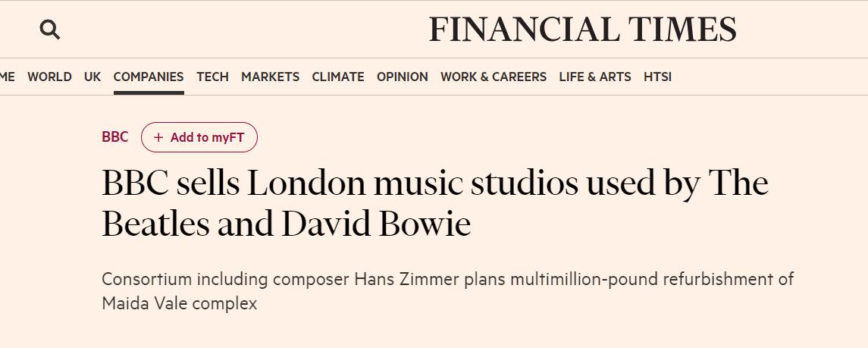Go to the partially visible Home nav item
The width and height of the screenshot is (868, 348).
[x=7, y=77]
